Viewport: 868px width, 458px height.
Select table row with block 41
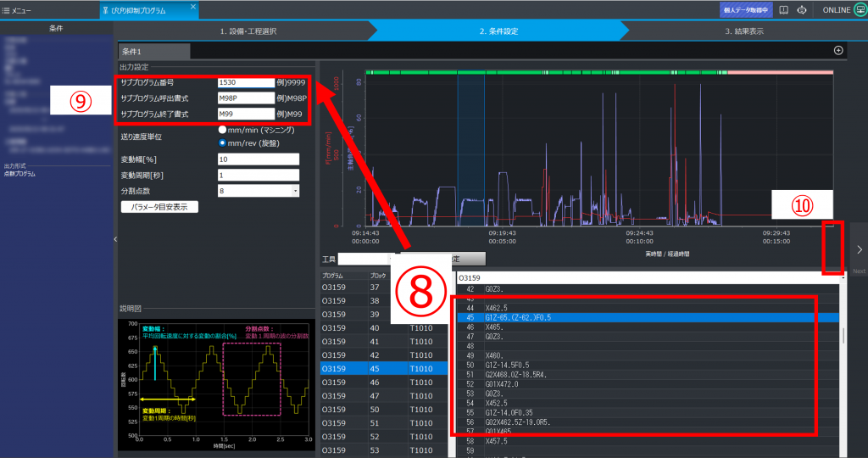coord(384,342)
